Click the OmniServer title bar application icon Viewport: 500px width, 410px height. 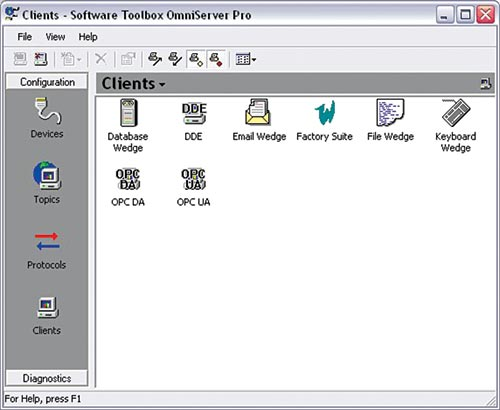[11, 14]
